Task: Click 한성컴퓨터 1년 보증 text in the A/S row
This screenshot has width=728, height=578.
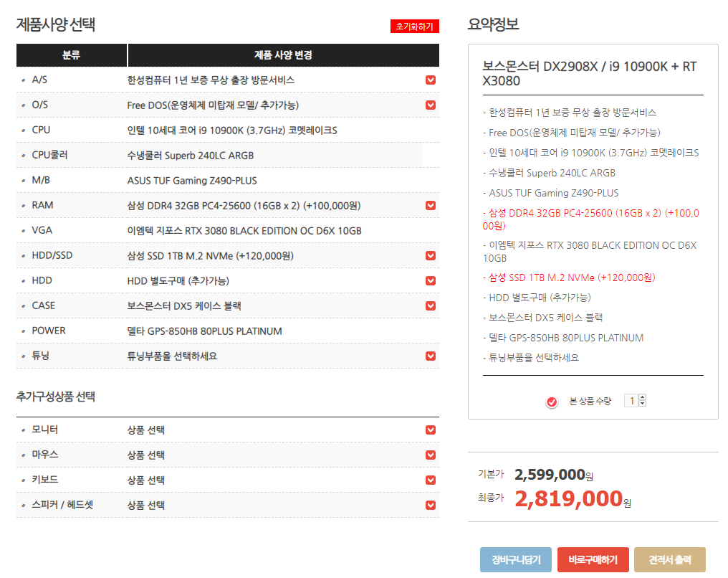Action: point(211,80)
